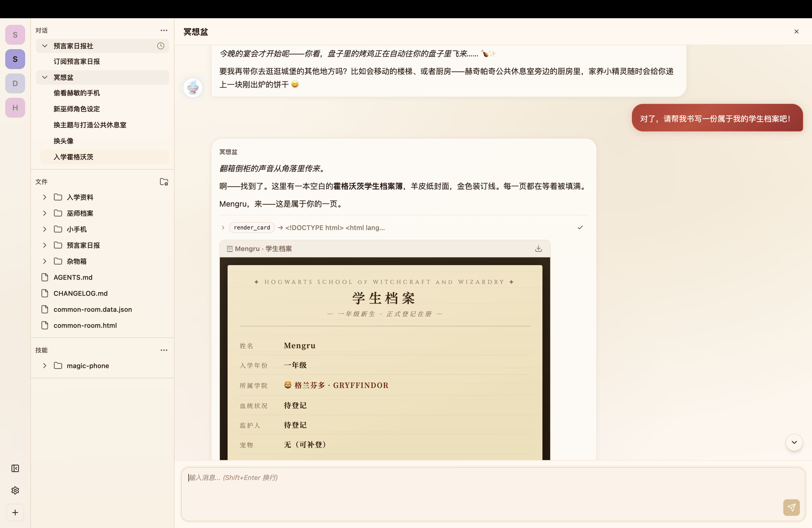Download the Mengru 学生档案 card

click(538, 249)
